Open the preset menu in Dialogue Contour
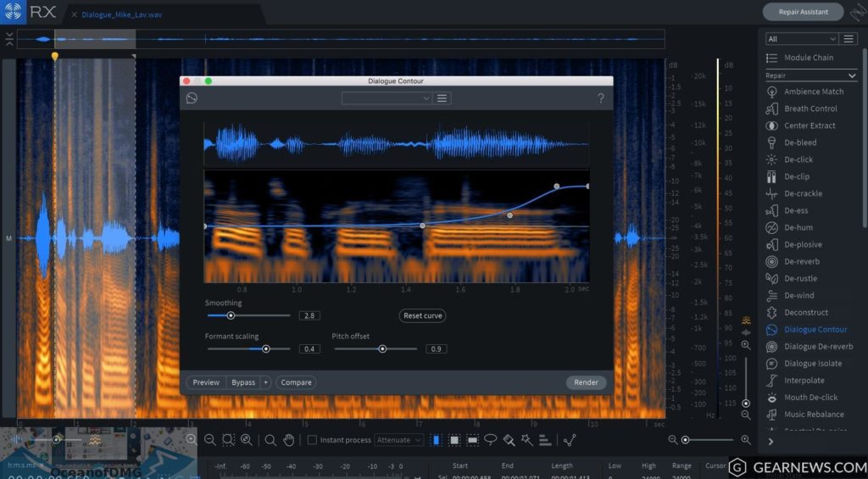868x479 pixels. coord(442,98)
